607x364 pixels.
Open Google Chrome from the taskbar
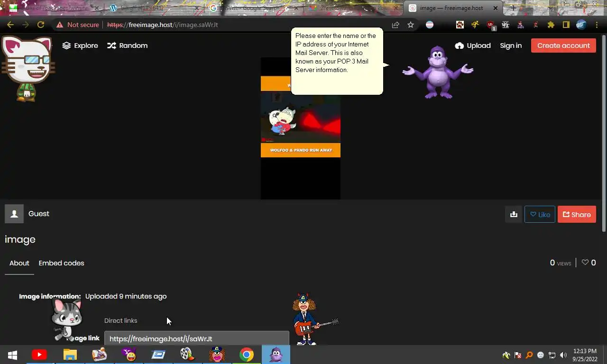coord(247,355)
